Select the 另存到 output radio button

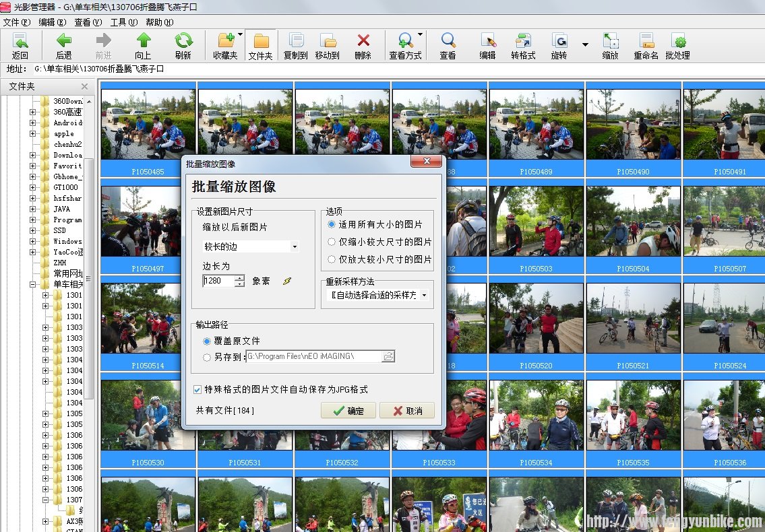pyautogui.click(x=207, y=358)
